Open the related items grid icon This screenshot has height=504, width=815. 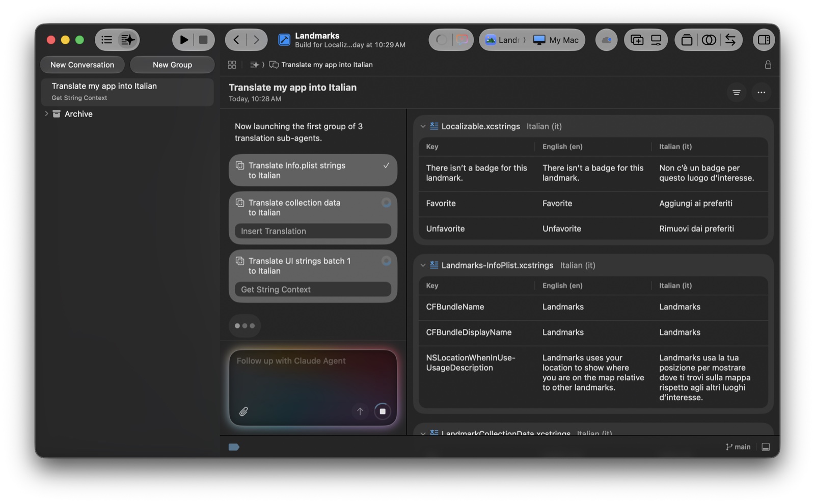[232, 65]
